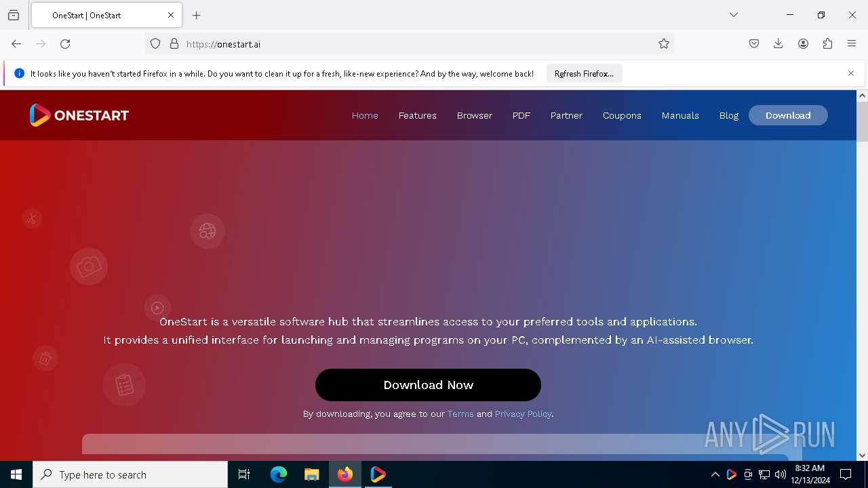Click scrollbar down arrow

click(862, 455)
